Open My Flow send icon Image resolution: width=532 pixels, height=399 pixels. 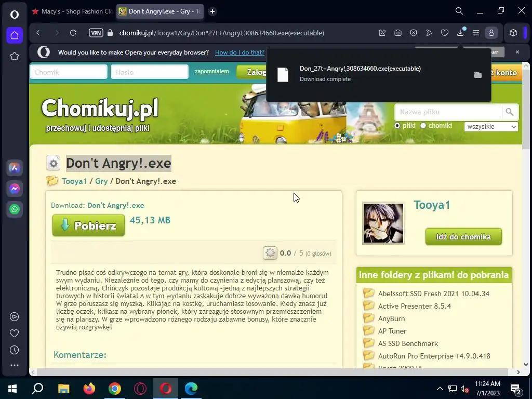429,33
